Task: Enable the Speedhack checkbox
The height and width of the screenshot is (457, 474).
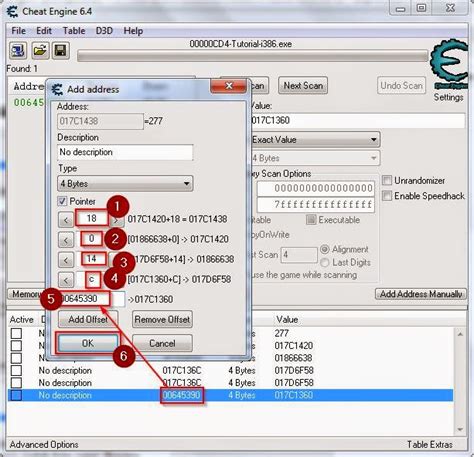Action: pos(387,196)
